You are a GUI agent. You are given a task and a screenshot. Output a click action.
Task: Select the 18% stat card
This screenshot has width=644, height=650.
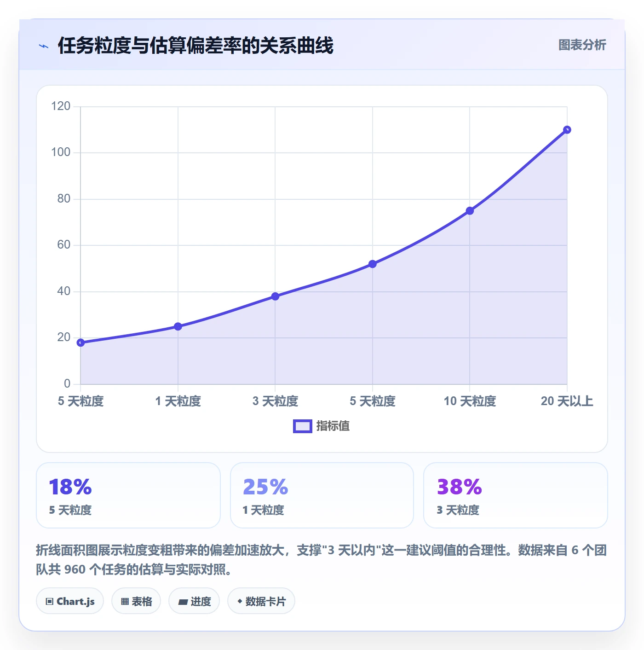click(x=128, y=495)
